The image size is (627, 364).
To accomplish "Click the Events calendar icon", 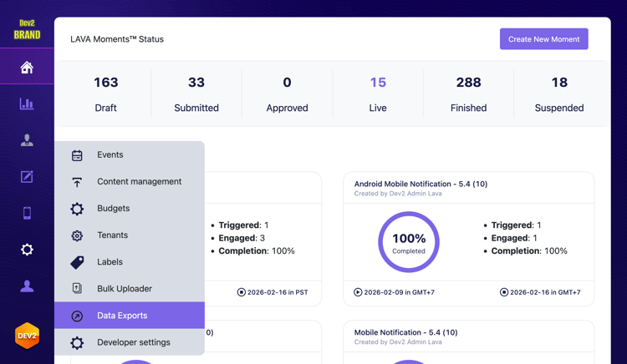I will (77, 154).
